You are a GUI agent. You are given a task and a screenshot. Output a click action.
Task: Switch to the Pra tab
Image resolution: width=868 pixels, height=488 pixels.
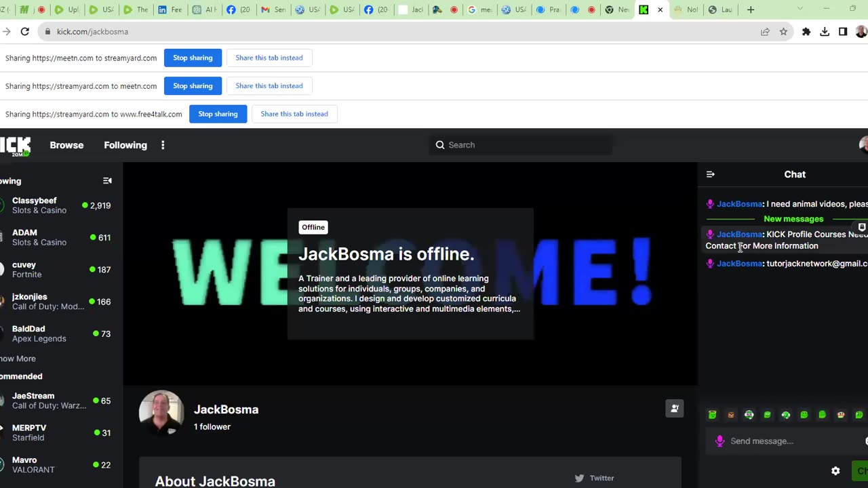coord(548,9)
